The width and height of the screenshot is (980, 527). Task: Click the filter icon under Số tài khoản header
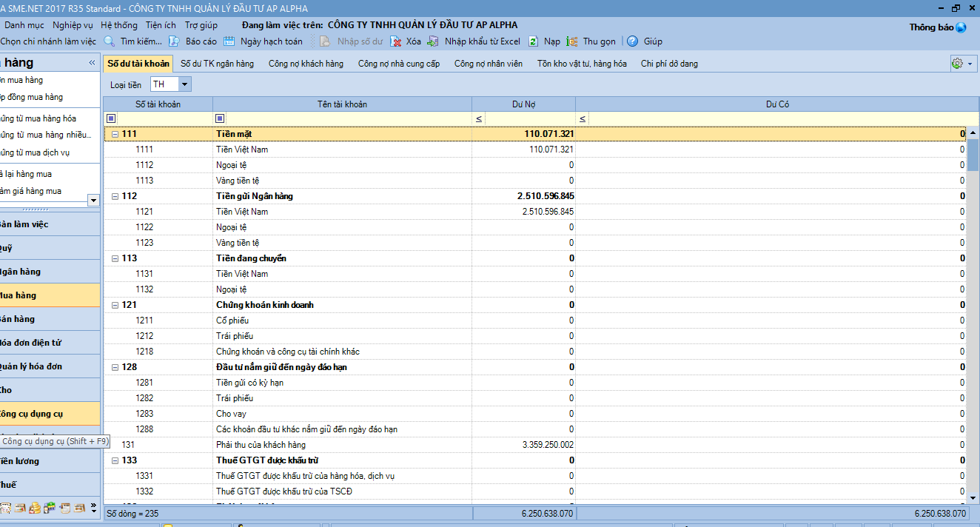point(111,118)
